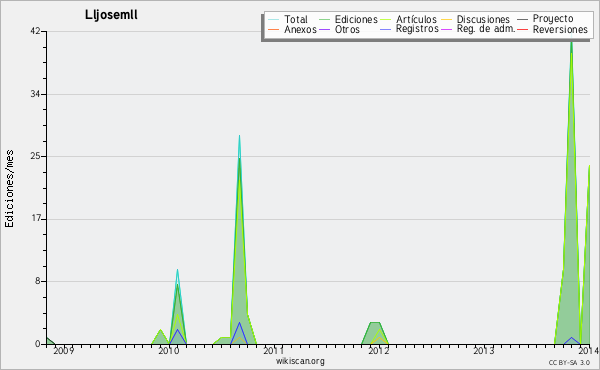Click the 2009 x-axis label
Screen dimensions: 600x370
64,350
